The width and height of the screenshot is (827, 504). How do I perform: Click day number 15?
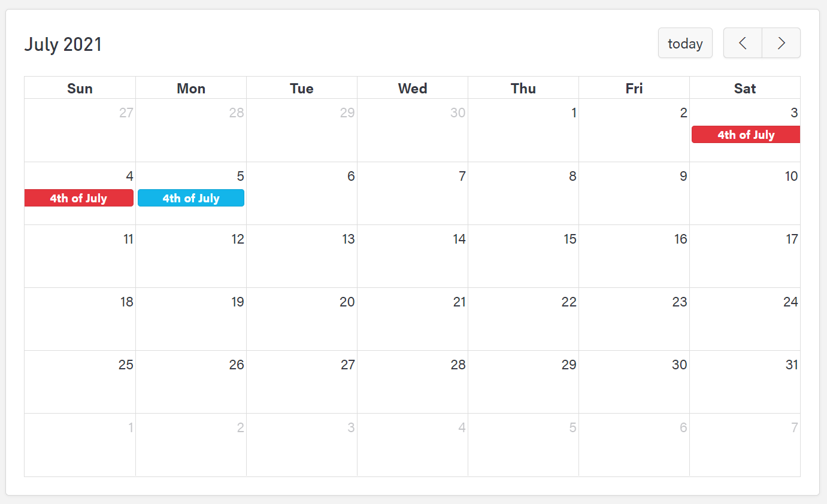coord(569,239)
